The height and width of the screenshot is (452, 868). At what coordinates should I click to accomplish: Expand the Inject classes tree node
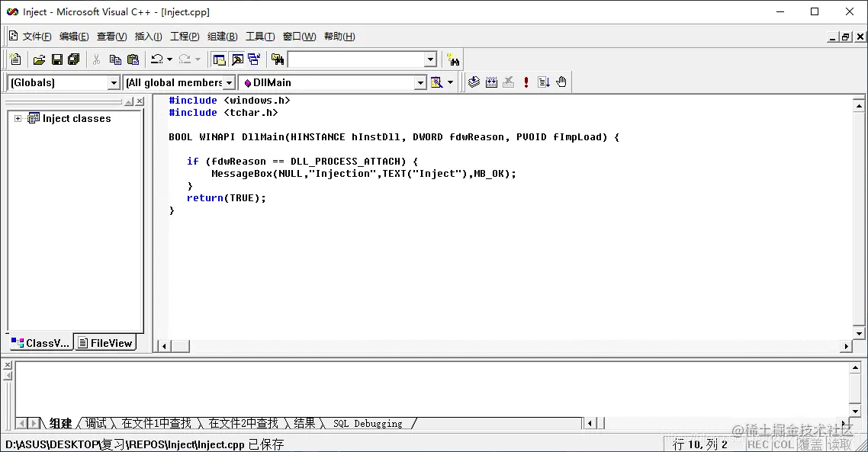coord(18,118)
